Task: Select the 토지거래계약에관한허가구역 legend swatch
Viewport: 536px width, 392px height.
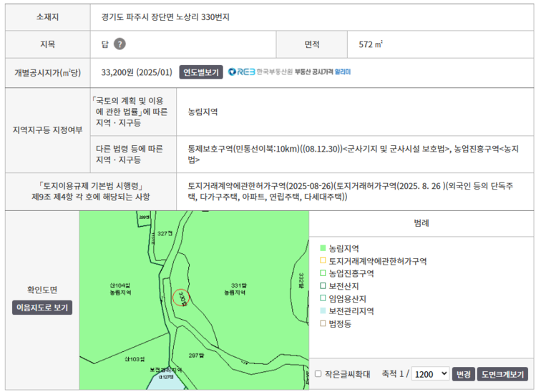Action: click(323, 260)
